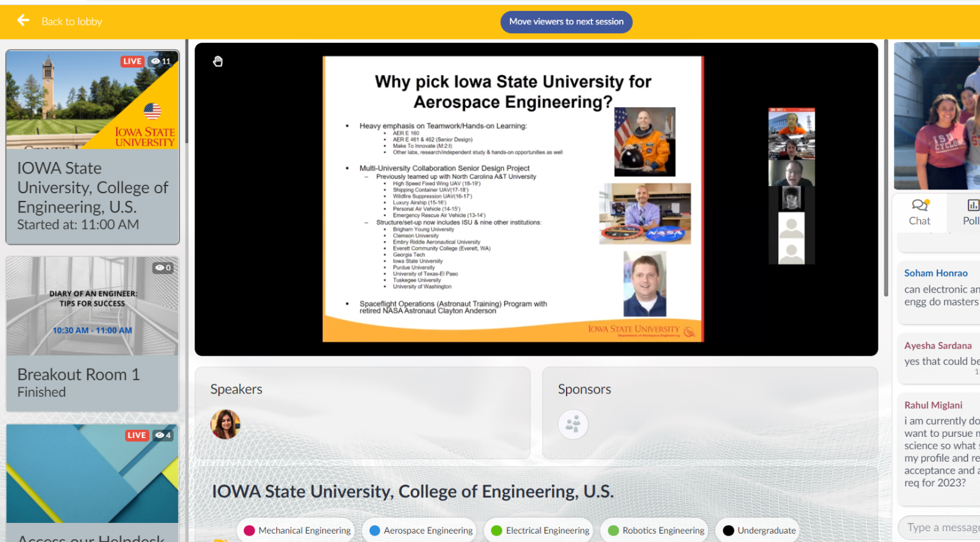Click viewer count eye icon showing 11

point(161,61)
